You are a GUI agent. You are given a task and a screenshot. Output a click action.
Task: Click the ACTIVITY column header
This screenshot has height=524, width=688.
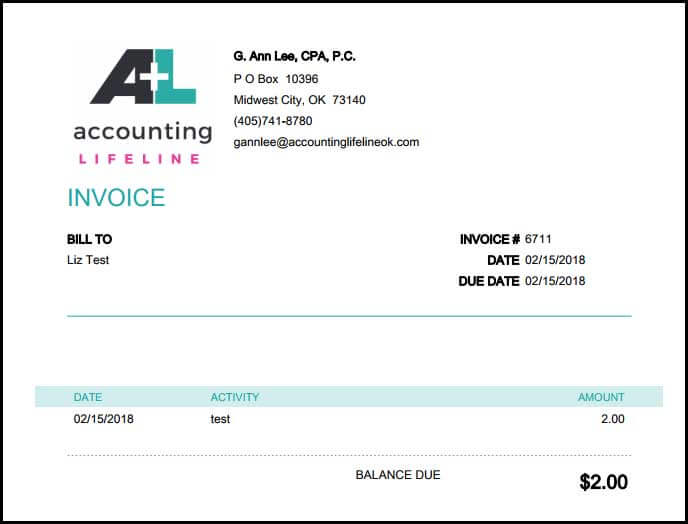pyautogui.click(x=235, y=397)
